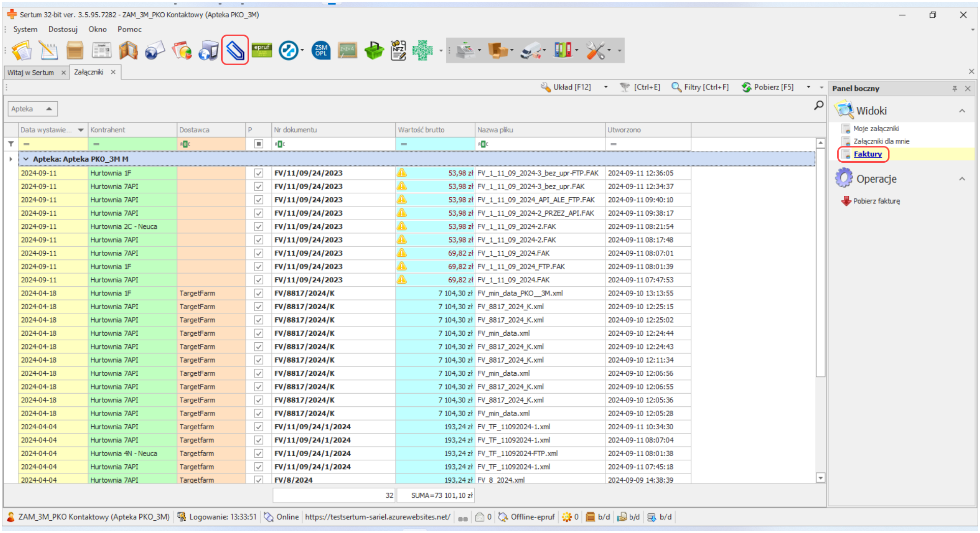The height and width of the screenshot is (533, 980).
Task: Open the wrench and screwdriver tools icon
Action: pyautogui.click(x=595, y=50)
